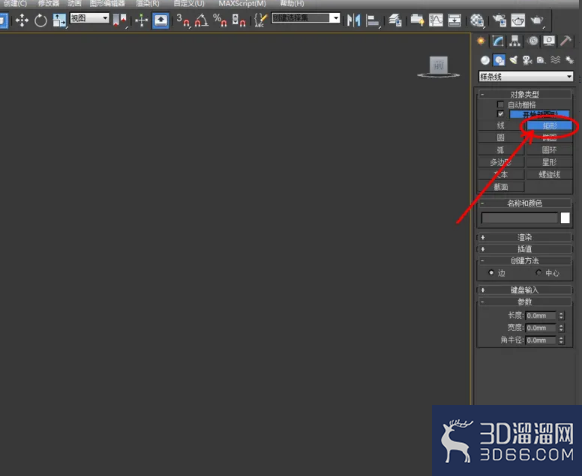Collapse the 参数 rollout
This screenshot has width=582, height=476.
click(525, 301)
